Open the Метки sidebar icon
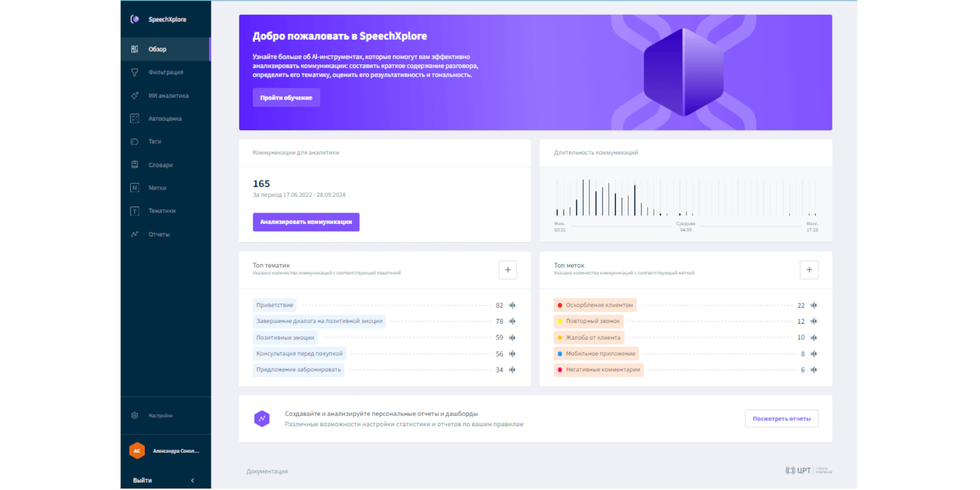This screenshot has width=980, height=490. (x=135, y=188)
